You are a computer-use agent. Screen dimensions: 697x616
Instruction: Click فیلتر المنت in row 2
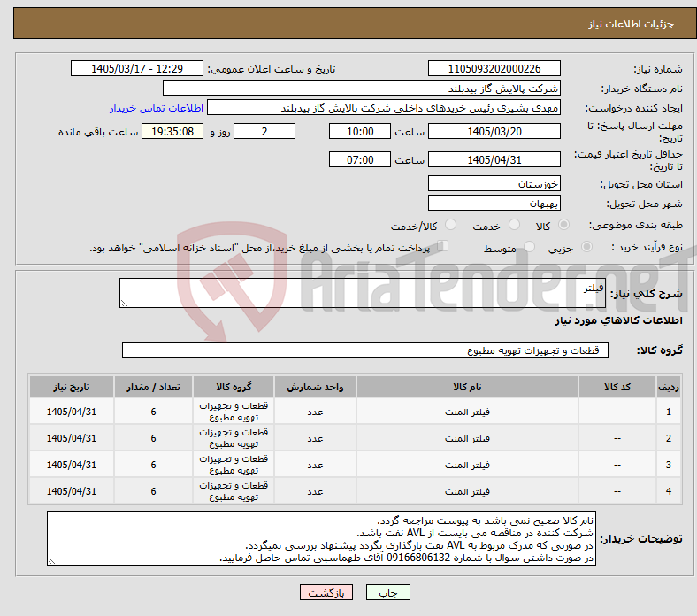pyautogui.click(x=467, y=438)
